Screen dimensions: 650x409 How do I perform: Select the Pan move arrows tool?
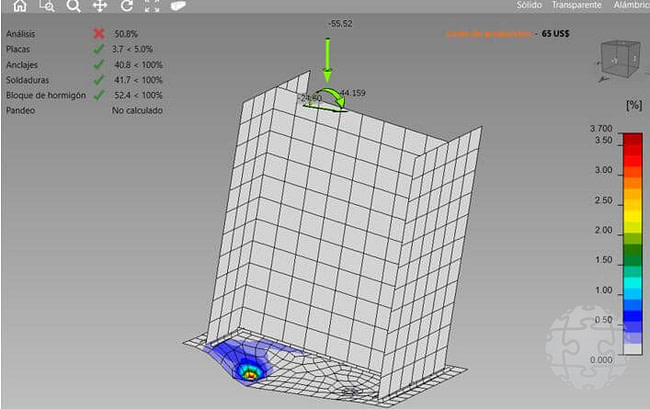tap(100, 6)
